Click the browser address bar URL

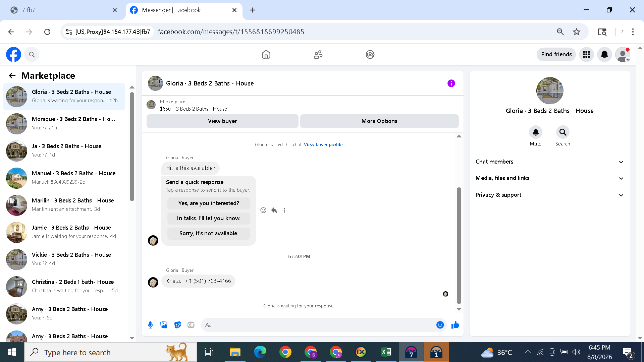(231, 32)
